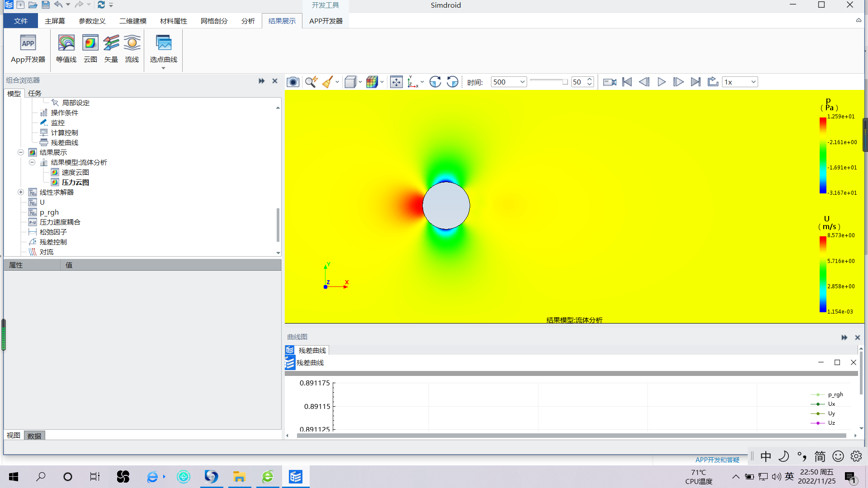Take a viewport screenshot with camera icon

tap(293, 82)
